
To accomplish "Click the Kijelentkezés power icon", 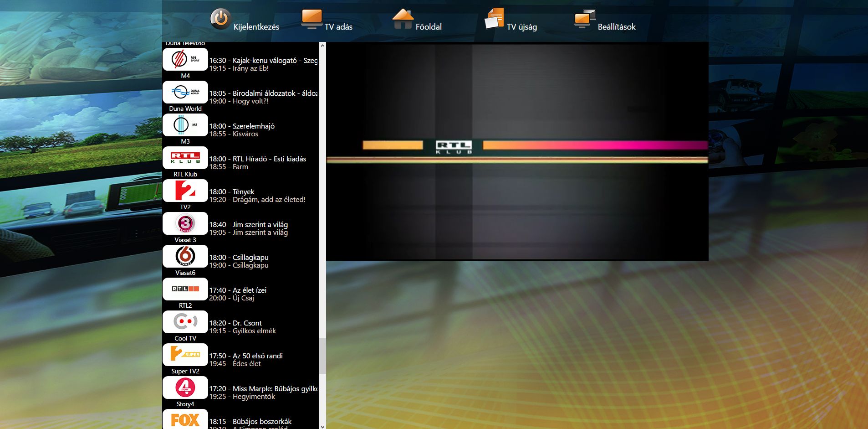I will click(220, 19).
